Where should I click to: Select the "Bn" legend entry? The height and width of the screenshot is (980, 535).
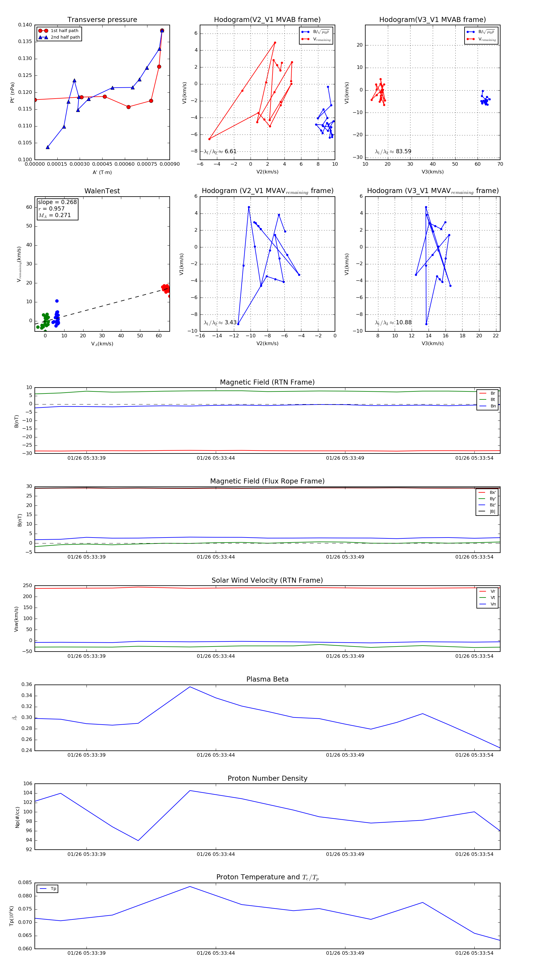coord(487,406)
